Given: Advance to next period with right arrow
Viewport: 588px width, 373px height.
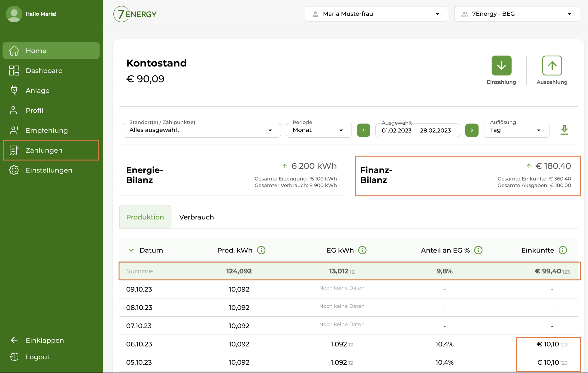Looking at the screenshot, I should pos(472,130).
